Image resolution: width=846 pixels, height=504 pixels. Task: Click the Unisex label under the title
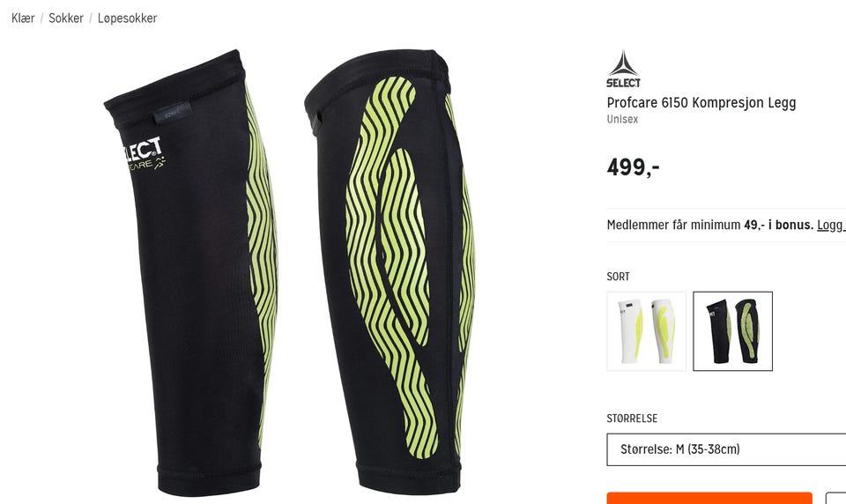[623, 119]
